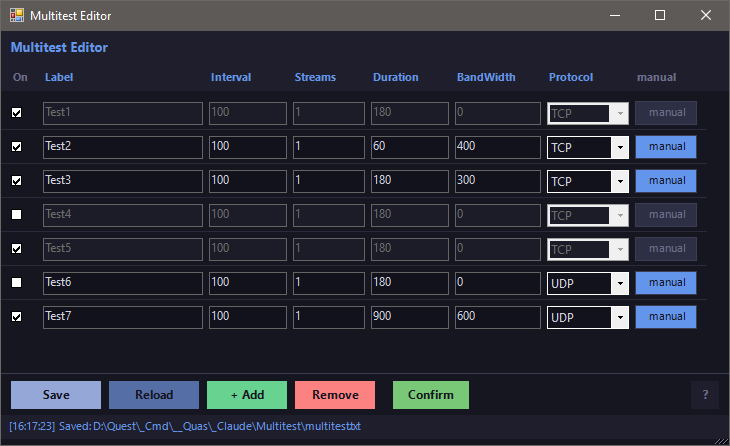Open the question mark help button
This screenshot has height=446, width=730.
click(x=705, y=395)
